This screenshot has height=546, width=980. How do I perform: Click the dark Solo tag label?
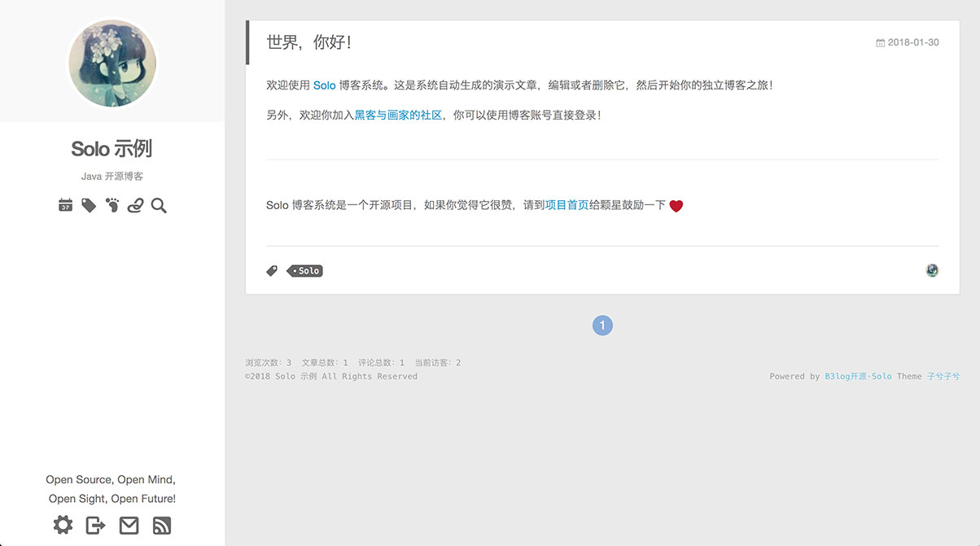coord(306,271)
